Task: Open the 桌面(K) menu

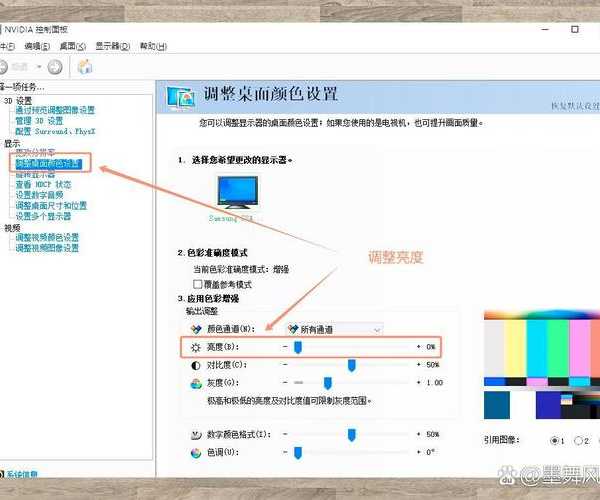Action: pyautogui.click(x=73, y=46)
